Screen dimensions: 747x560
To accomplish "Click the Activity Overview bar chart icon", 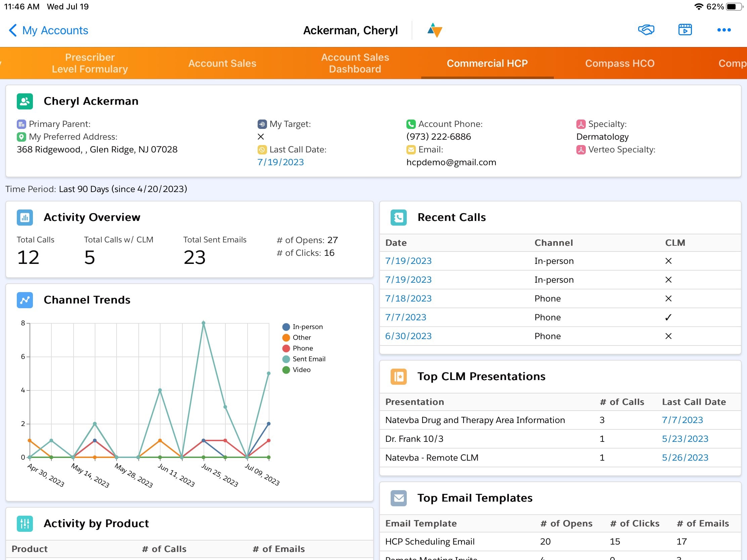I will pyautogui.click(x=24, y=218).
